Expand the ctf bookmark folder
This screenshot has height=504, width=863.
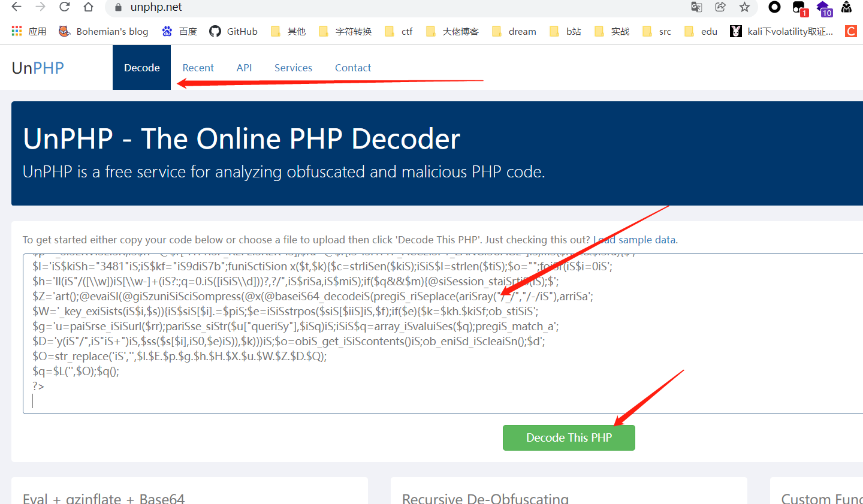(x=399, y=31)
